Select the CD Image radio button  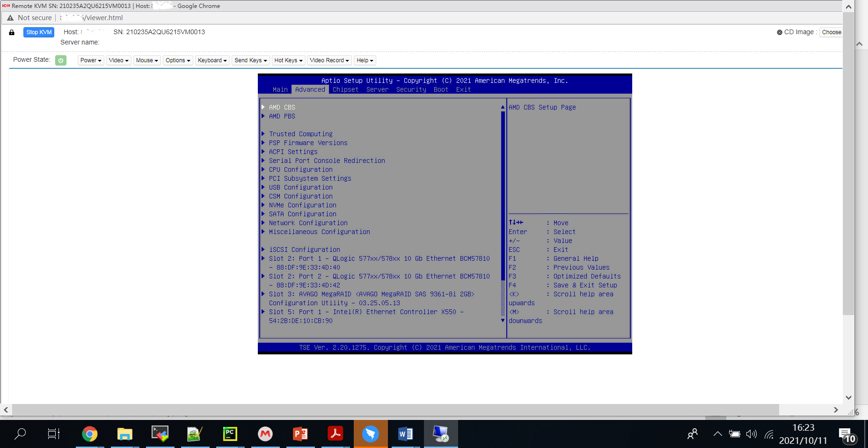(780, 32)
